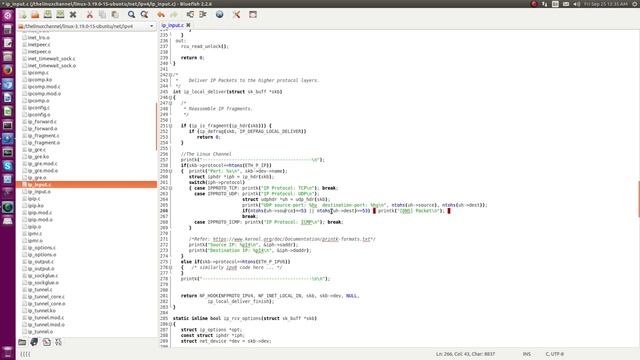Collapse the else block at line 276
The height and width of the screenshot is (360, 640).
171,267
